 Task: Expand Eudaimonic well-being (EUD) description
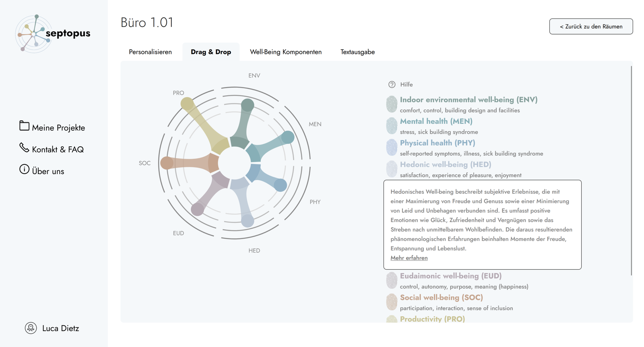(450, 276)
